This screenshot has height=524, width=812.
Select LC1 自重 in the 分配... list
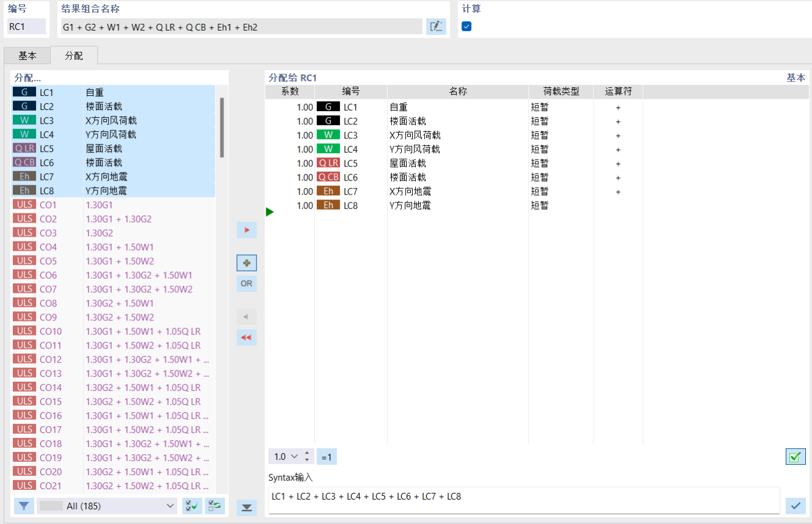[114, 92]
